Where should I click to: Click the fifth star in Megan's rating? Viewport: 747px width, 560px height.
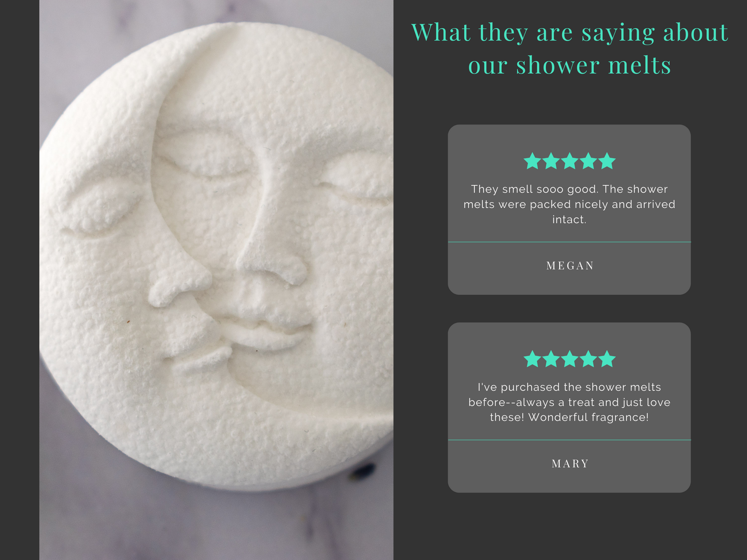[x=607, y=161]
